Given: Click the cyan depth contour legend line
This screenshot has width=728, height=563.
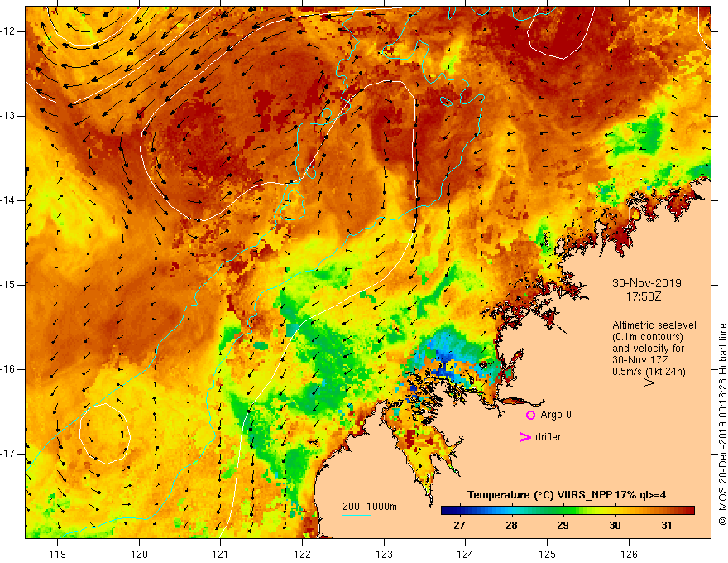Looking at the screenshot, I should (x=356, y=515).
